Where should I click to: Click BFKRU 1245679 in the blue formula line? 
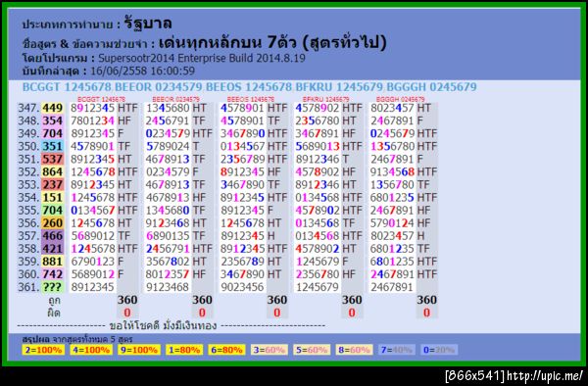click(x=339, y=87)
